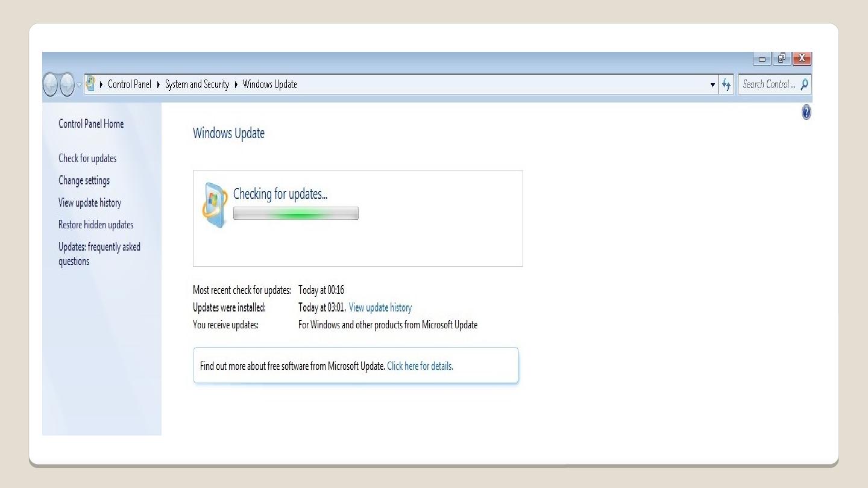Click the Windows Update shield icon
Image resolution: width=868 pixels, height=488 pixels.
click(x=215, y=205)
